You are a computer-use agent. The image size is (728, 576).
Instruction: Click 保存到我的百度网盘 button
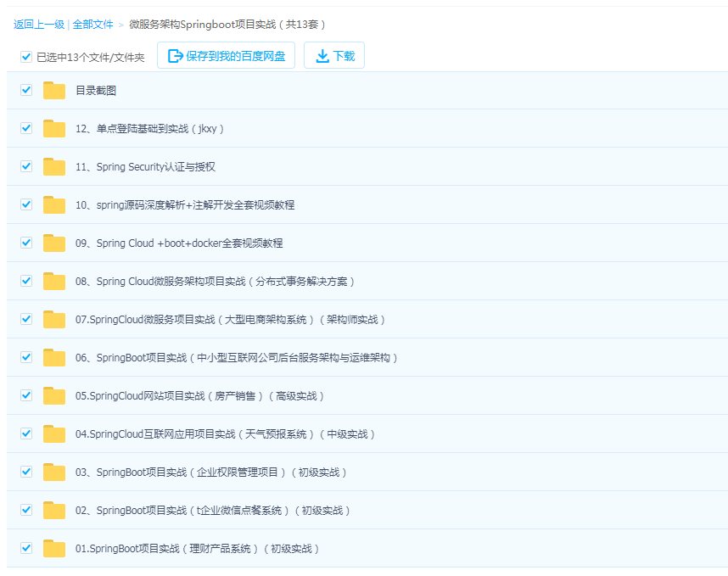click(x=226, y=55)
